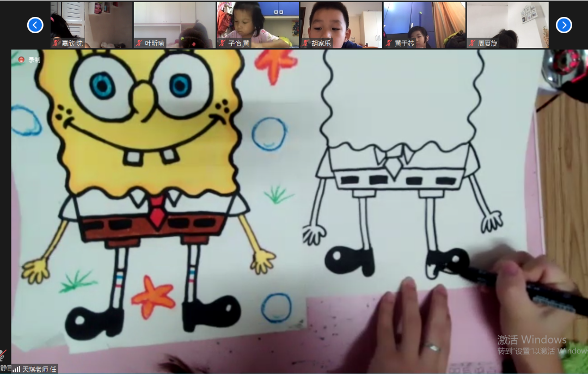Select 胡家乐 video thumbnail
This screenshot has width=588, height=374.
341,24
